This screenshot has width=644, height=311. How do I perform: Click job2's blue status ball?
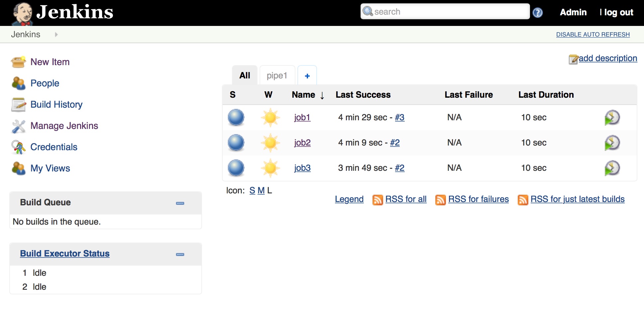tap(236, 143)
